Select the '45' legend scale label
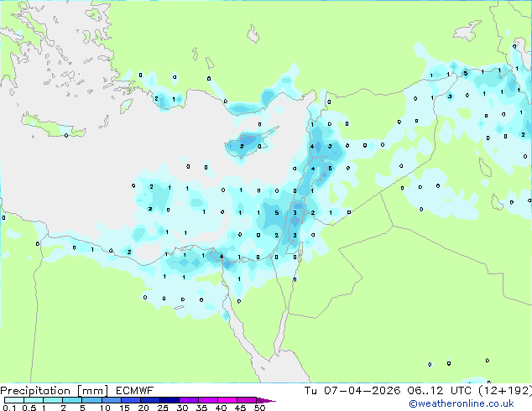Image resolution: width=532 pixels, height=411 pixels. 240,408
